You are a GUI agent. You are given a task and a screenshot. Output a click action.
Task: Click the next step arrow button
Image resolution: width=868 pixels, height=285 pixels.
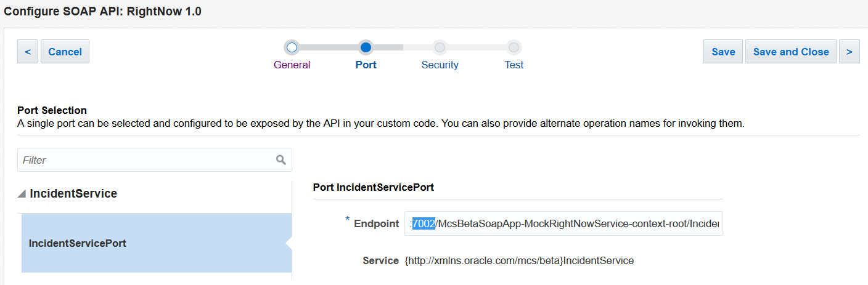click(x=849, y=52)
